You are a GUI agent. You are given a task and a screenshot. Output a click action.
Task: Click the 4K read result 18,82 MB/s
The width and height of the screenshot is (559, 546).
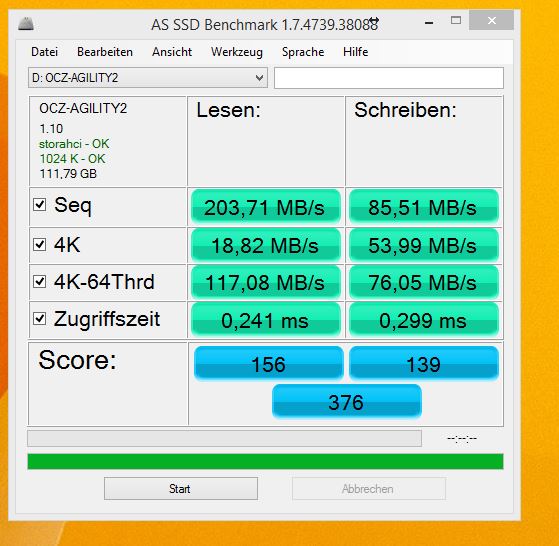pos(266,246)
